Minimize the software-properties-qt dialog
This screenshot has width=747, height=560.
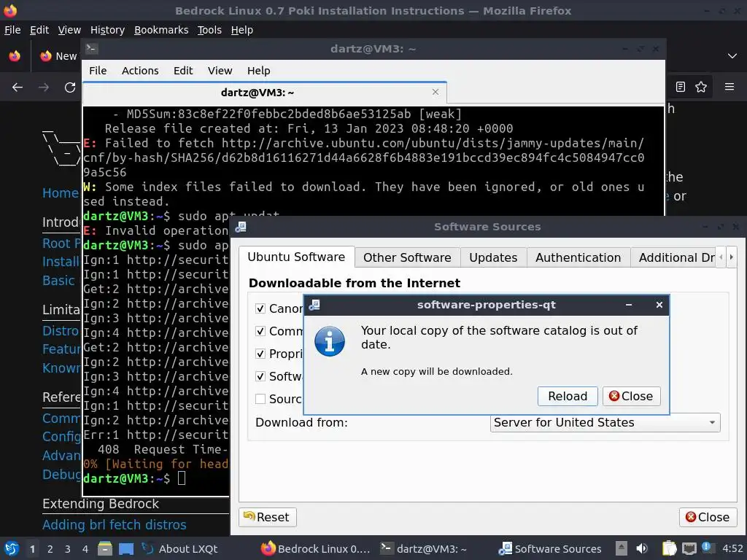tap(629, 305)
